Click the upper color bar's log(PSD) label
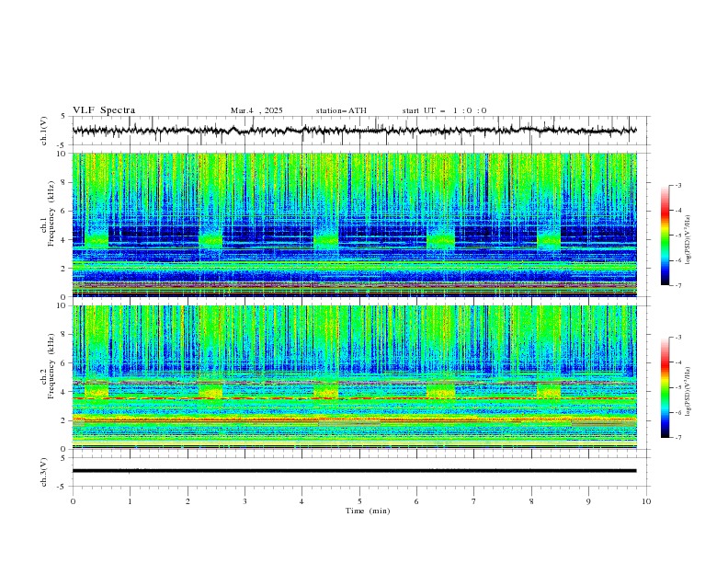This screenshot has height=563, width=728. pyautogui.click(x=688, y=240)
